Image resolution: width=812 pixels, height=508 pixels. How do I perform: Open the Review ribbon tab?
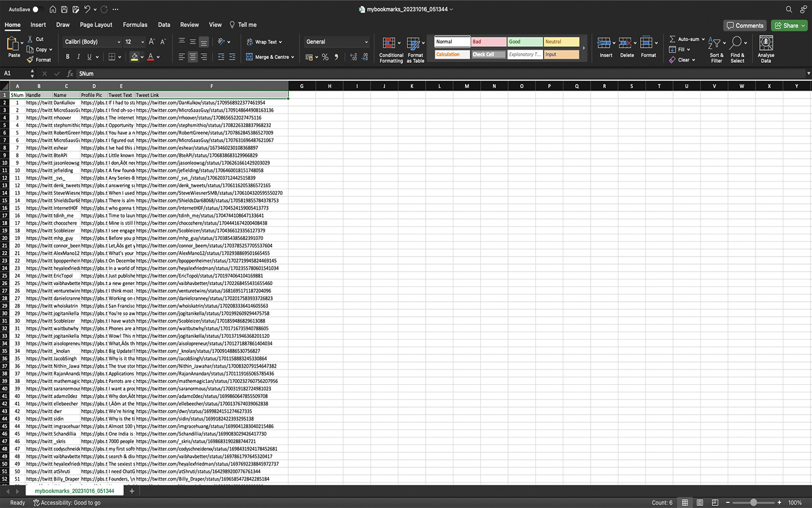click(190, 25)
